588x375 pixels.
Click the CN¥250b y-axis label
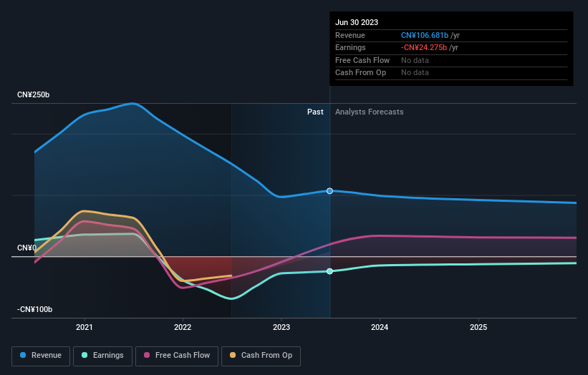point(34,94)
